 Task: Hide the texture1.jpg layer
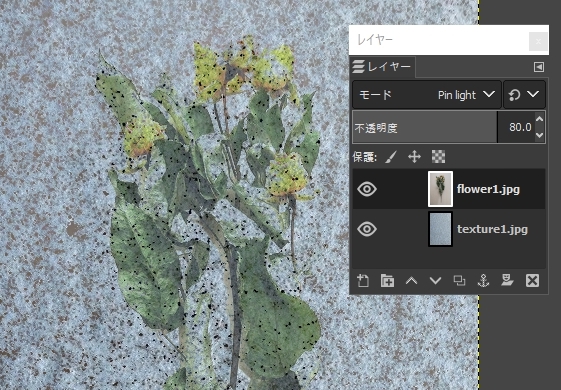click(x=367, y=229)
